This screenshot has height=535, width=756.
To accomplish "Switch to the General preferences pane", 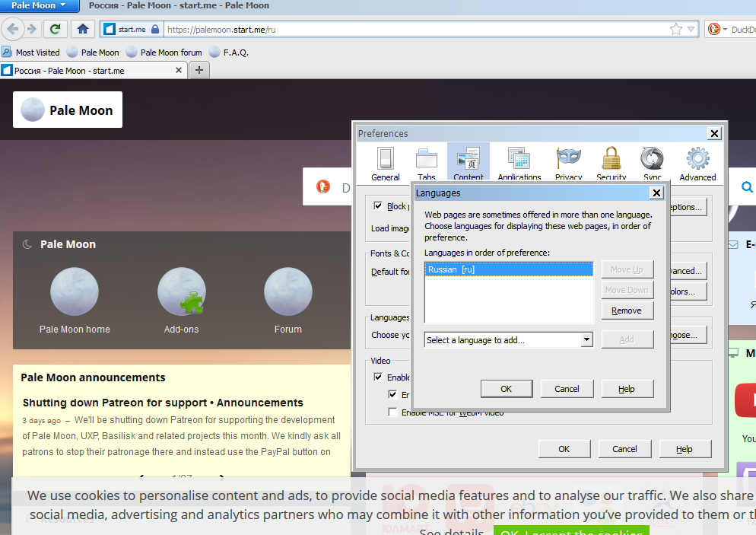I will pyautogui.click(x=386, y=164).
